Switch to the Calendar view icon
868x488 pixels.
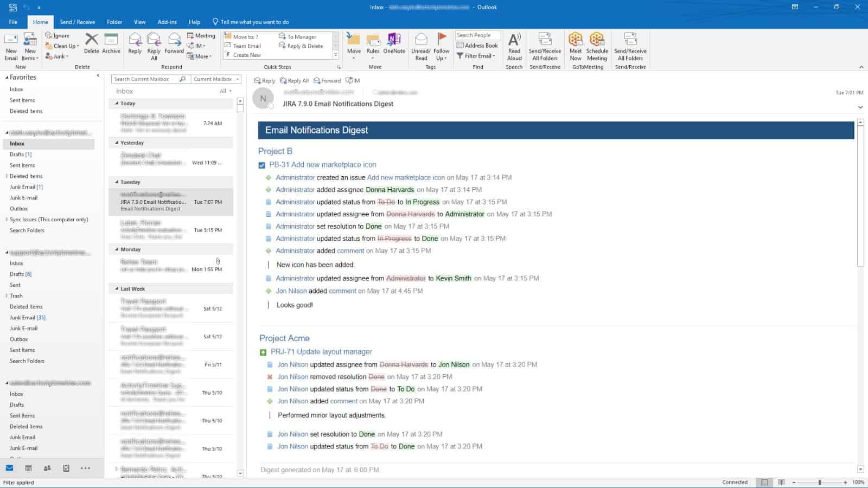[28, 468]
